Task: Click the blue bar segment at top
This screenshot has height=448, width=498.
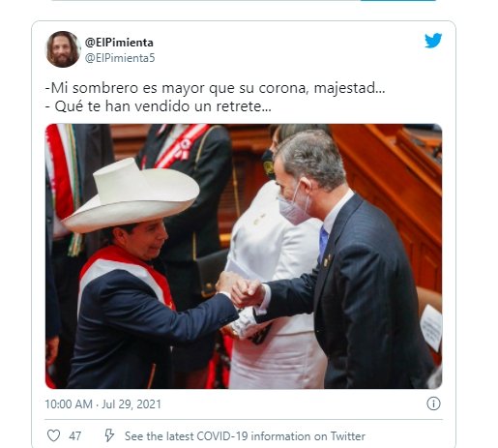Action: pyautogui.click(x=397, y=1)
